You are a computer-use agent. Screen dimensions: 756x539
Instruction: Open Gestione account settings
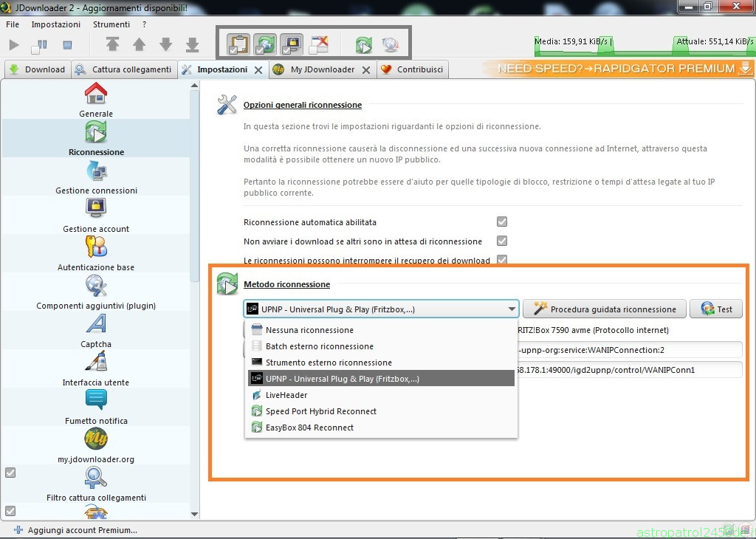click(x=96, y=216)
